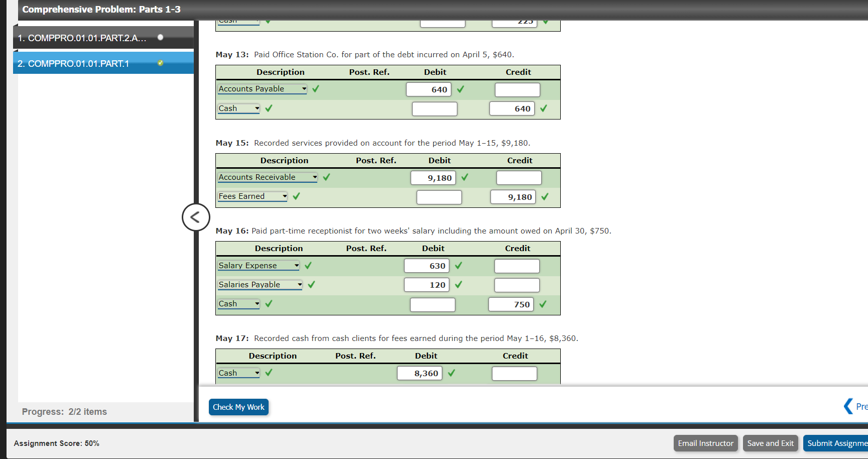Click the May 13 Accounts Payable credit field

point(517,90)
